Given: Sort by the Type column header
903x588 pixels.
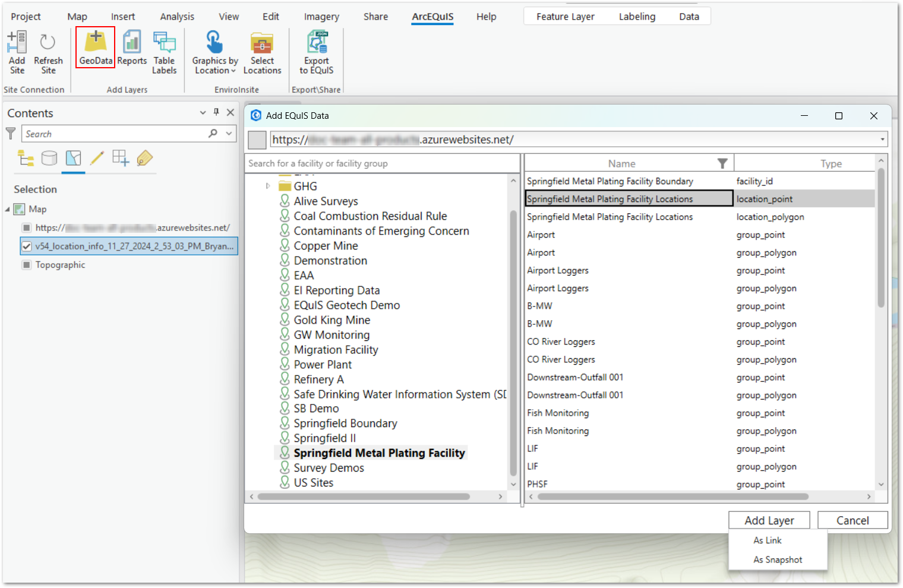Looking at the screenshot, I should tap(831, 163).
